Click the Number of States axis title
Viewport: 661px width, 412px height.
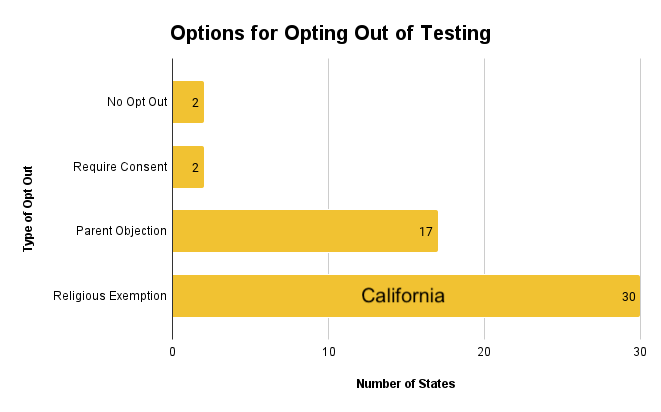[406, 384]
